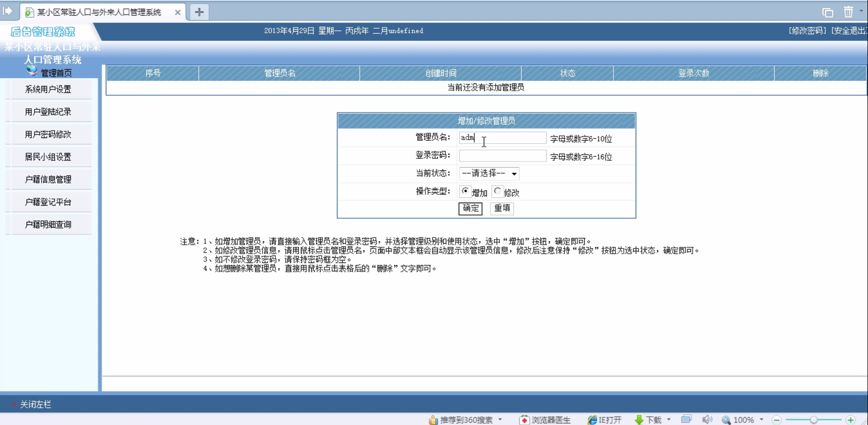The image size is (868, 425).
Task: Open a new browser tab with plus icon
Action: 199,12
